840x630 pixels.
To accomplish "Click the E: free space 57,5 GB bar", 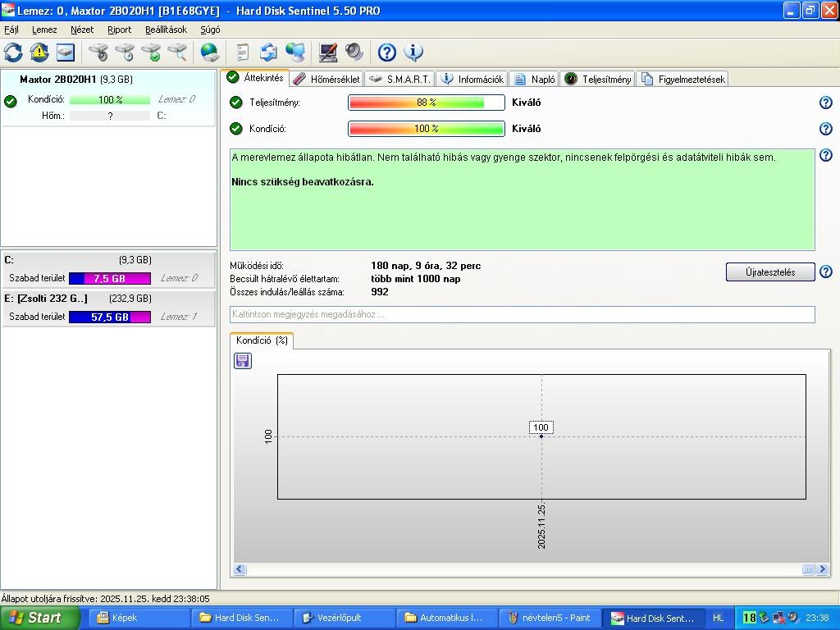I will (x=110, y=317).
